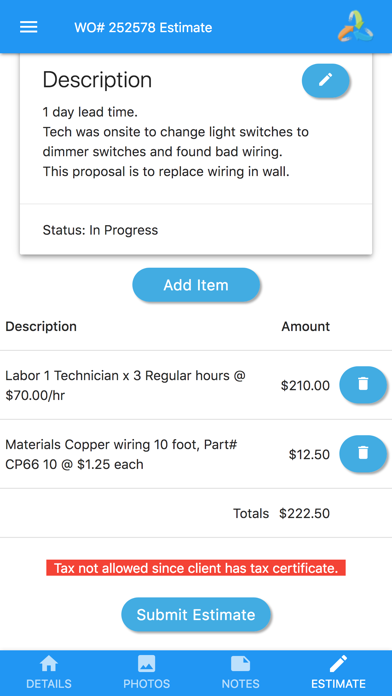Click the app logo in header

355,26
